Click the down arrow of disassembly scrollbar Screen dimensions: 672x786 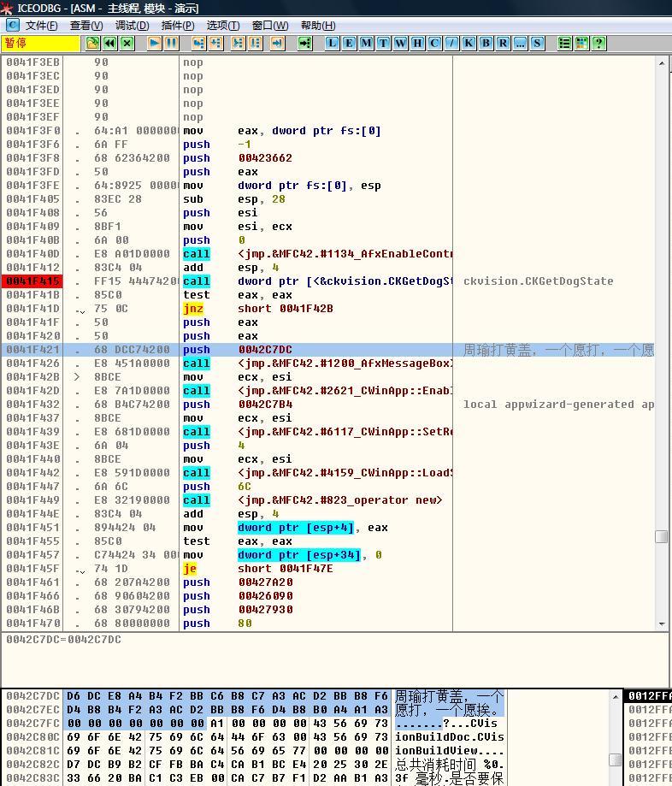click(x=662, y=624)
